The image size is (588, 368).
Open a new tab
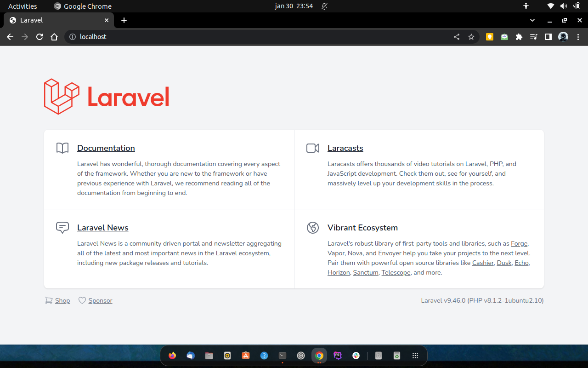coord(124,20)
